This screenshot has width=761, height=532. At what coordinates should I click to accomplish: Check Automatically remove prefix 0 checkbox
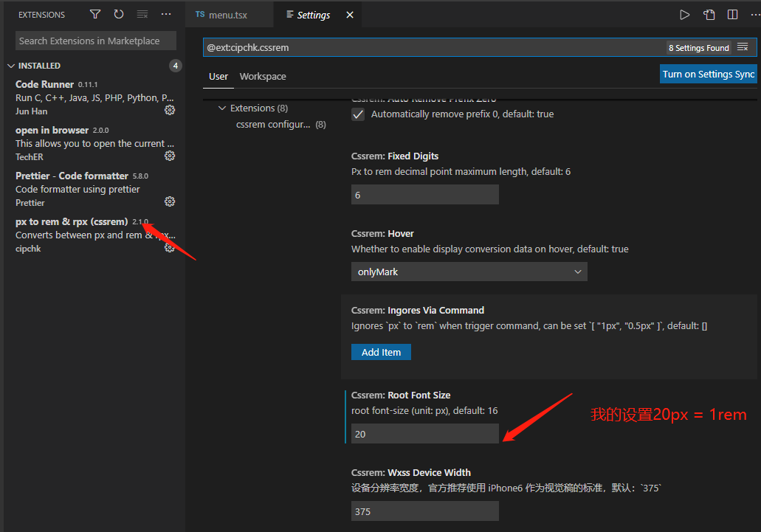(x=357, y=114)
